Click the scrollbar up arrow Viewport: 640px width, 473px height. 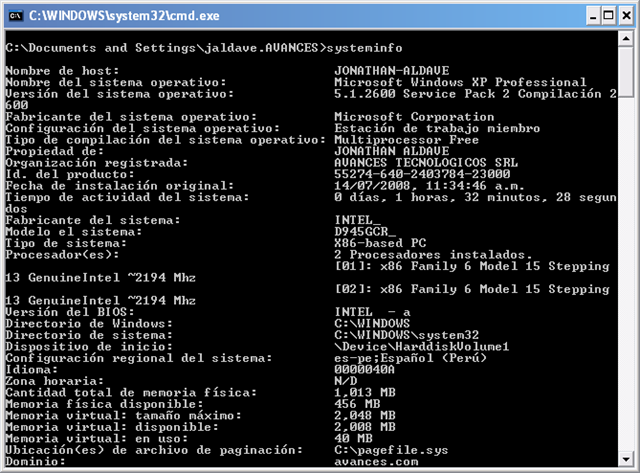(626, 39)
